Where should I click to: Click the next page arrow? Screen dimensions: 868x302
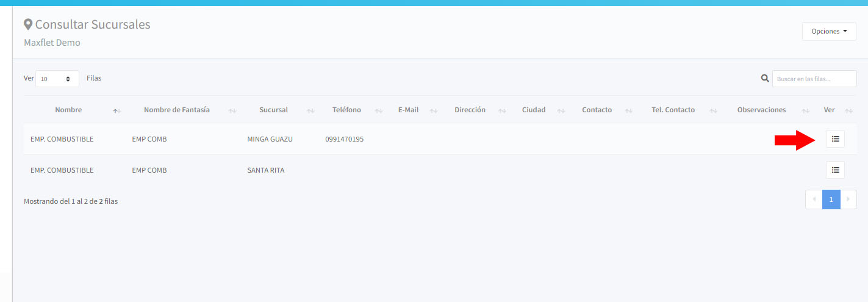click(848, 200)
